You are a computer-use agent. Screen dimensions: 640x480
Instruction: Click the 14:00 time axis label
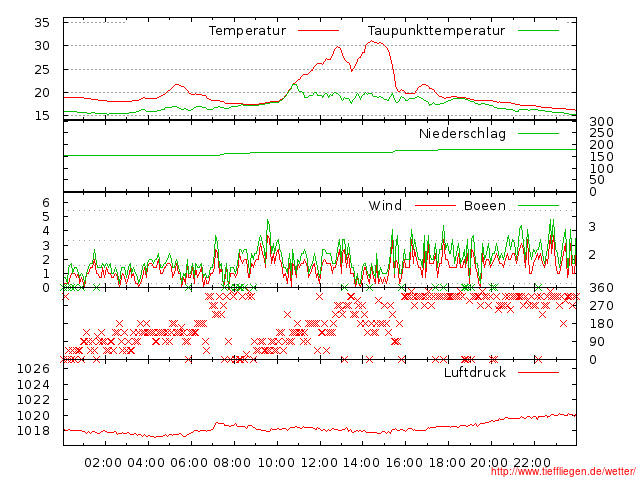(361, 463)
